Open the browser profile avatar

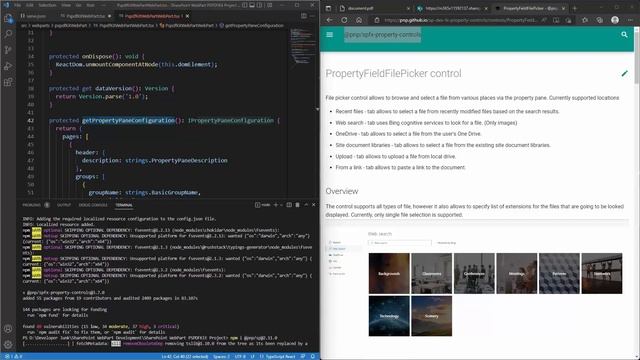tap(615, 20)
